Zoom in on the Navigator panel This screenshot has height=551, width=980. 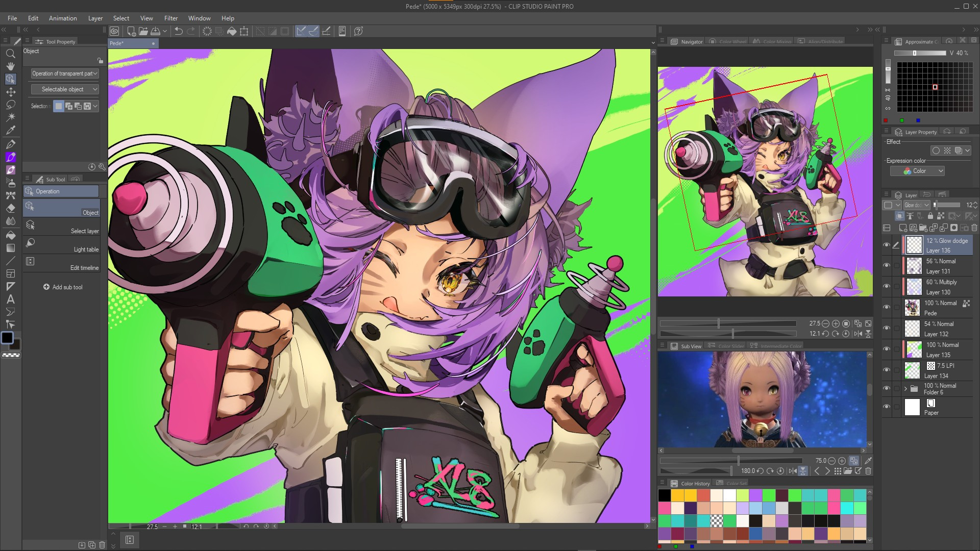(836, 323)
